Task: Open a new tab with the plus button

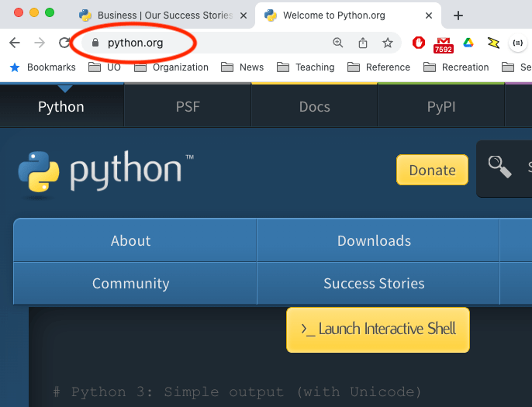Action: click(x=458, y=16)
